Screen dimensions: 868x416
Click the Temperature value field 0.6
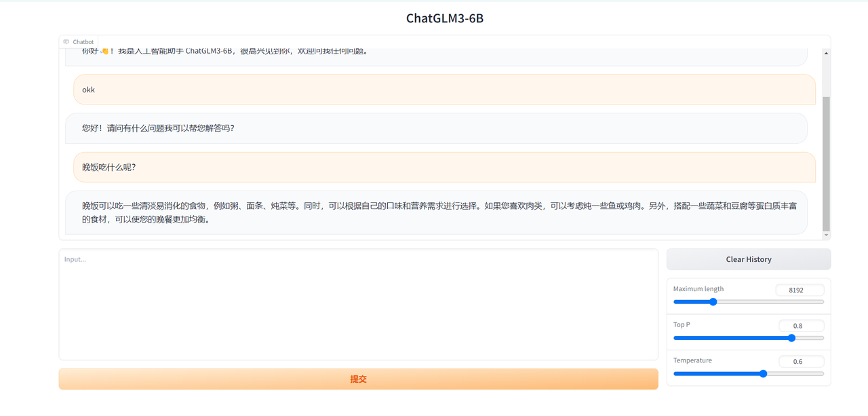[802, 362]
